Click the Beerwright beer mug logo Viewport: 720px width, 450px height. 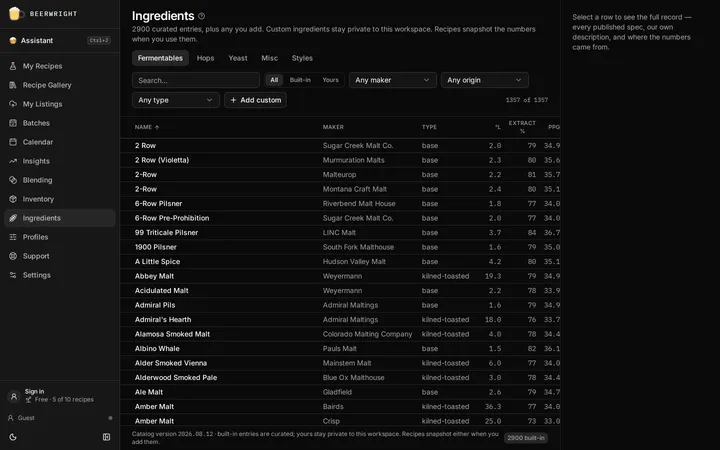coord(15,14)
